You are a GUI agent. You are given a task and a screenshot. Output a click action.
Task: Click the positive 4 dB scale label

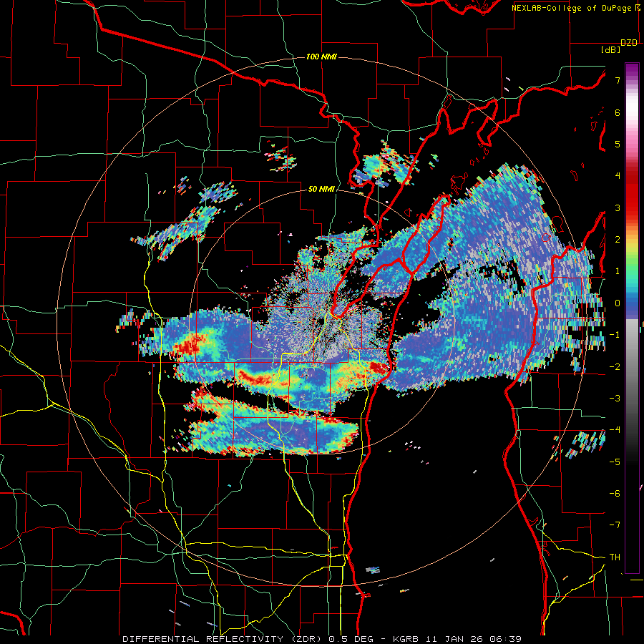tap(618, 176)
